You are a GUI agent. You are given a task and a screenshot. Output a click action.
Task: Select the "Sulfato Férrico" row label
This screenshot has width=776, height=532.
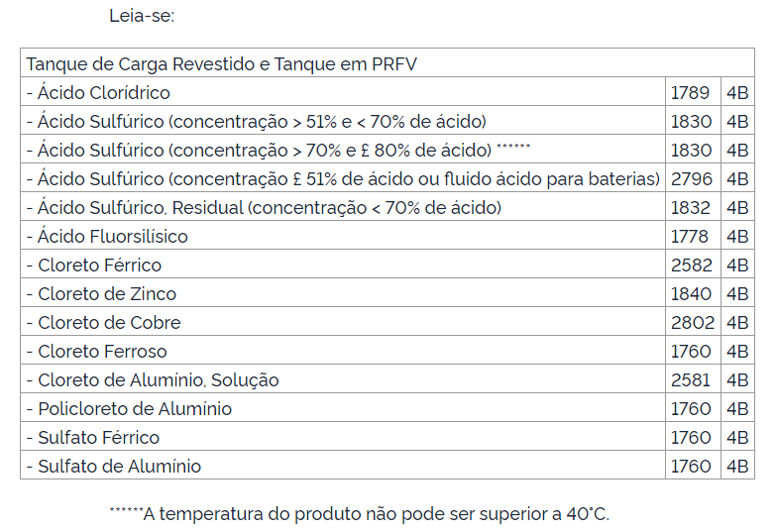[x=93, y=438]
